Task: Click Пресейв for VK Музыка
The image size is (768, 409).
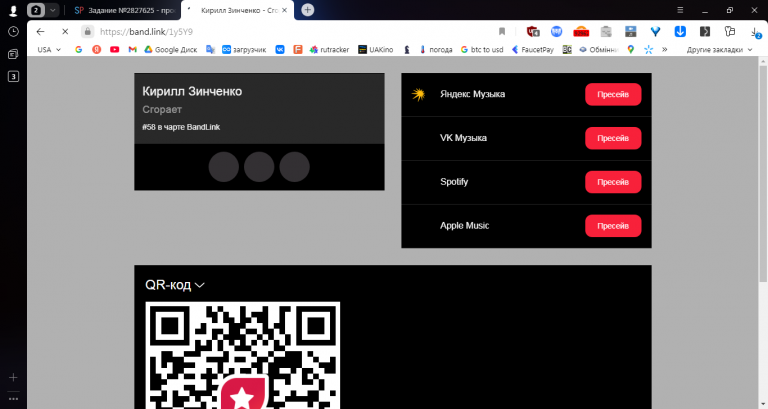Action: point(613,138)
